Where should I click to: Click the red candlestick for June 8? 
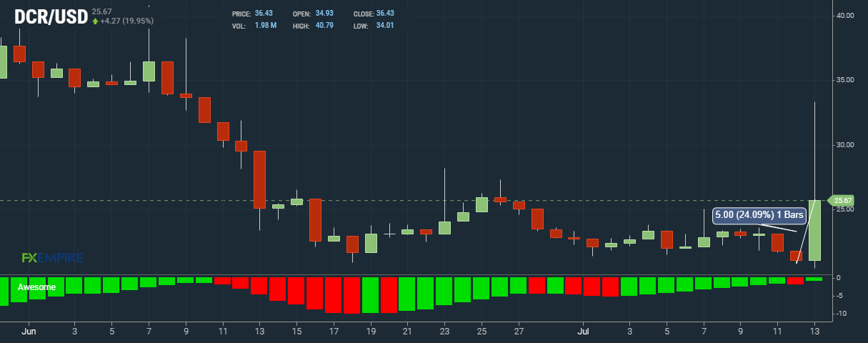(x=167, y=78)
